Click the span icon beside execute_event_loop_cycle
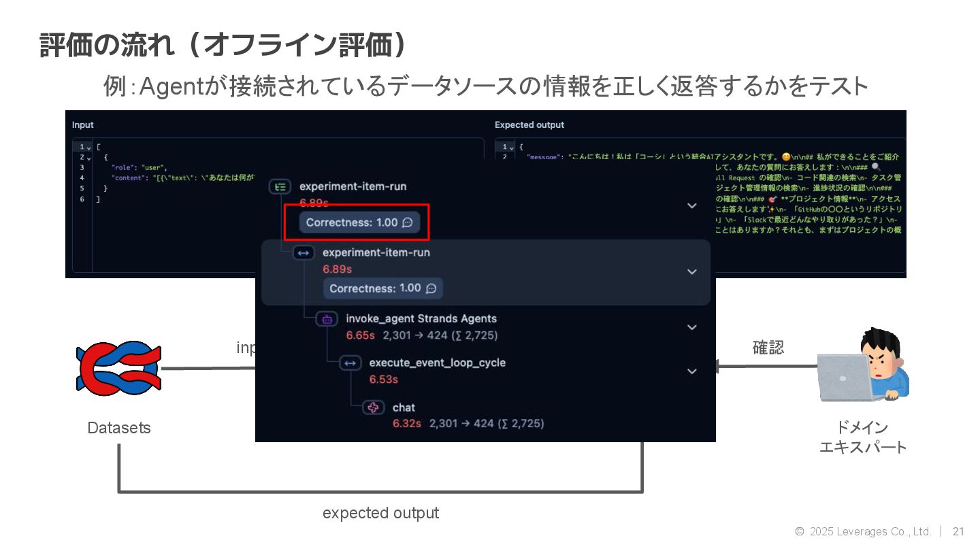 point(350,363)
